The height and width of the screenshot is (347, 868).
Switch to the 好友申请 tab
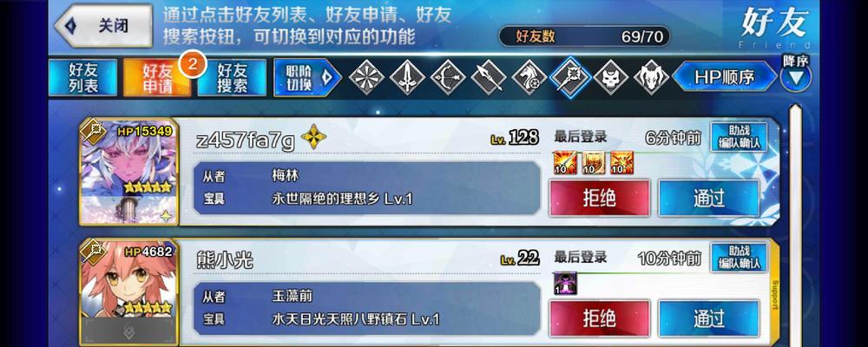(x=157, y=77)
